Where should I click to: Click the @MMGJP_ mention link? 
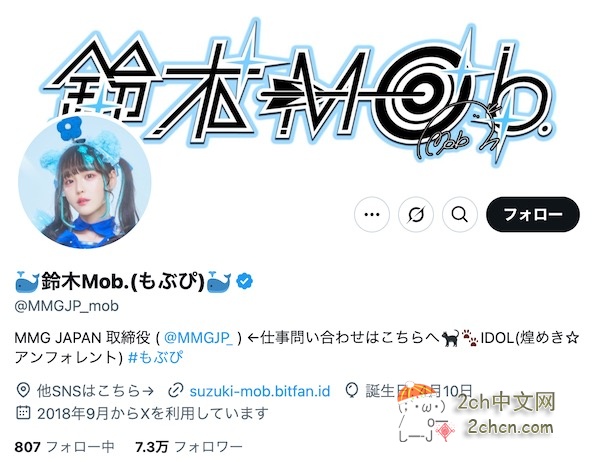click(x=199, y=338)
